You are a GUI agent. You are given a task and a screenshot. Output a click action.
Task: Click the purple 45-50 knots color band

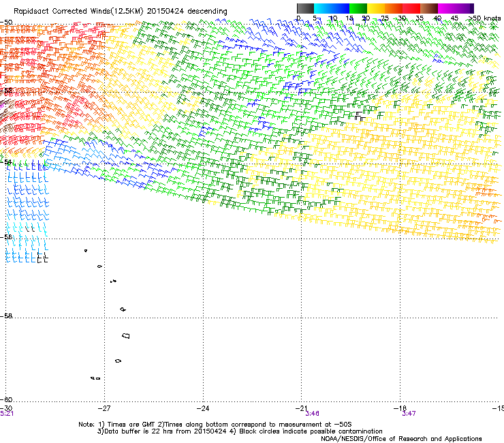pos(464,8)
